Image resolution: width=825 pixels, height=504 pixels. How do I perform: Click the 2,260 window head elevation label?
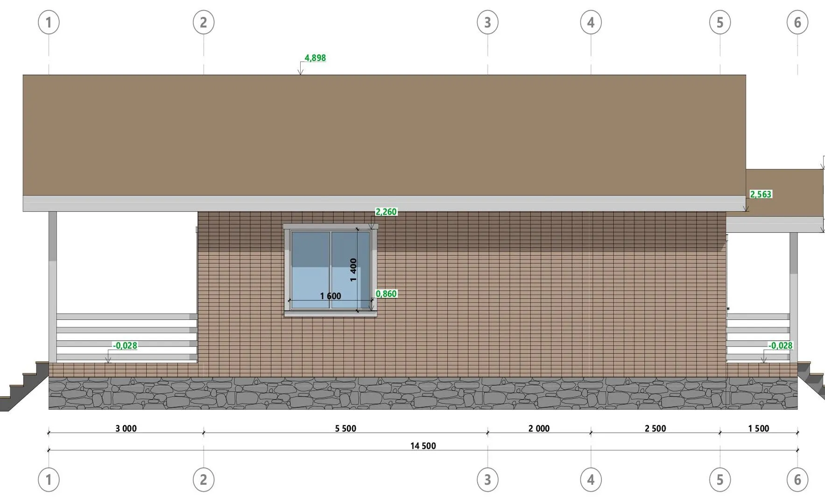click(x=386, y=212)
